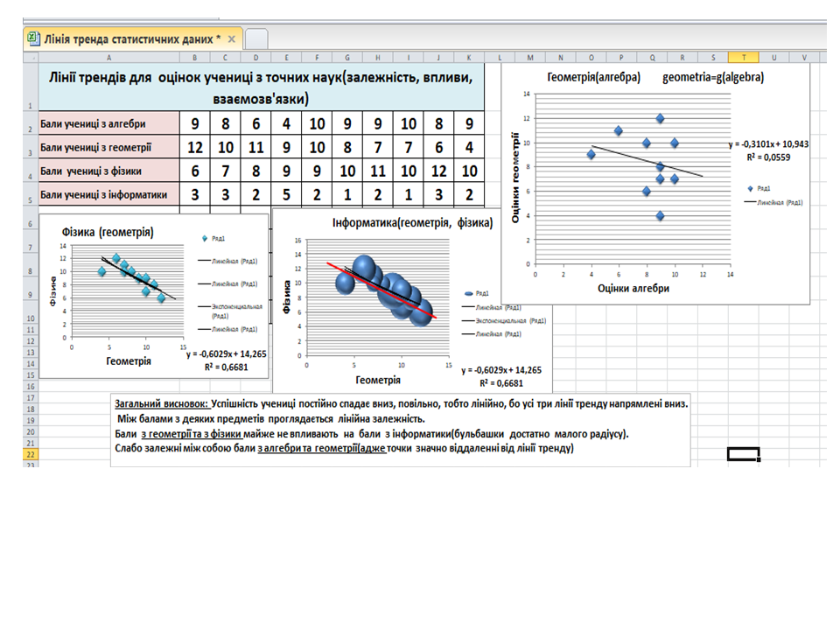Switch to the Лінія тренда статистичних даних tab

tap(133, 39)
